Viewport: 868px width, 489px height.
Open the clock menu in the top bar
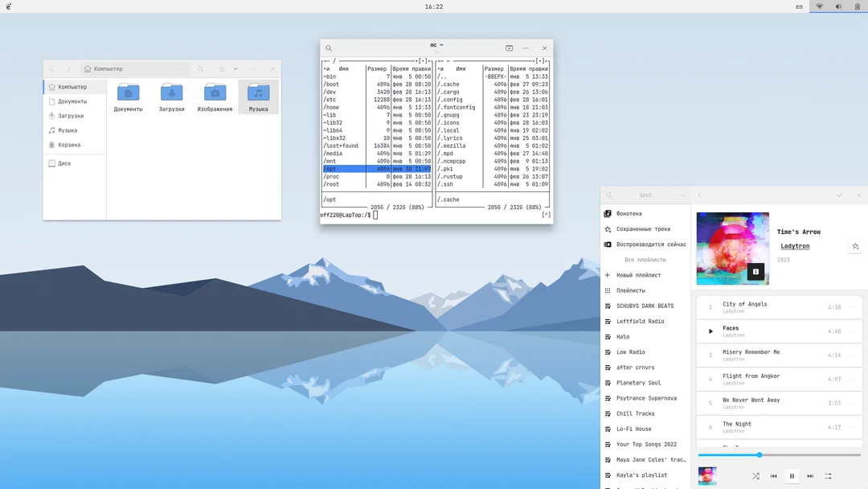(434, 6)
